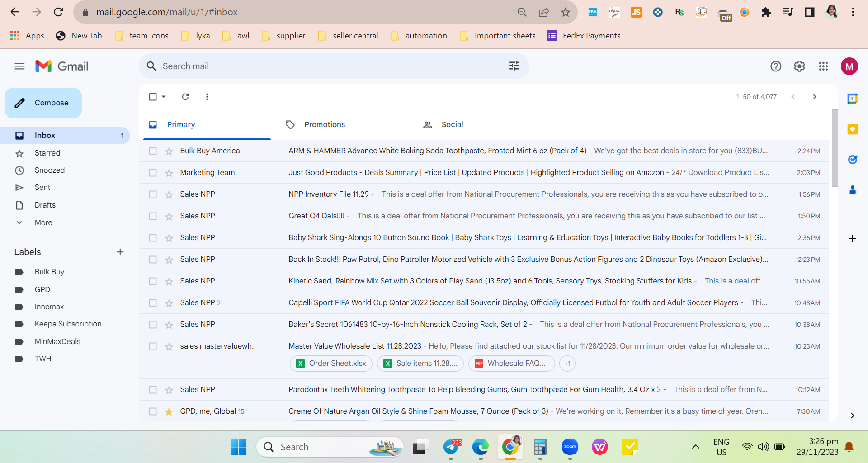The width and height of the screenshot is (868, 463).
Task: Open the Kinetic Sand Rainbow Mix email
Action: coord(484,281)
